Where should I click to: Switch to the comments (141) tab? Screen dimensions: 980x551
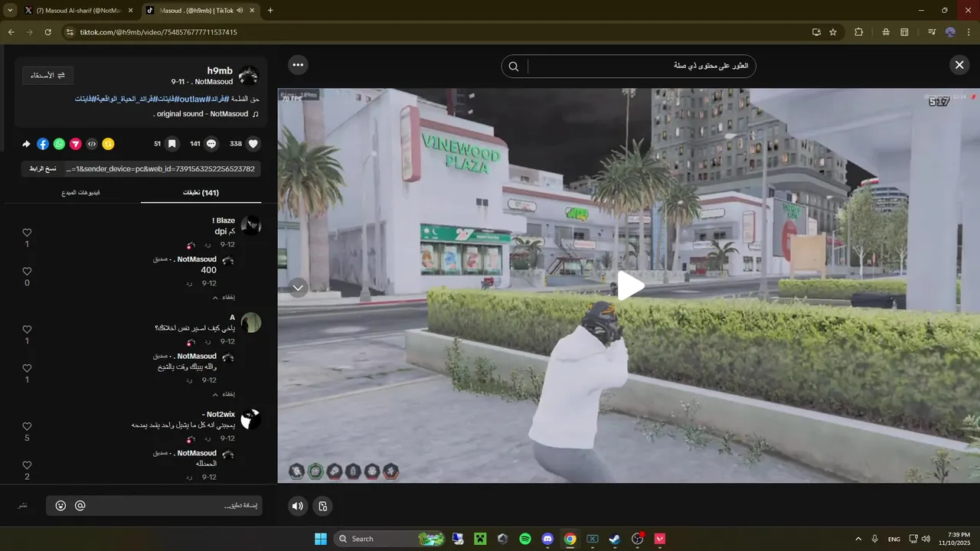[201, 193]
